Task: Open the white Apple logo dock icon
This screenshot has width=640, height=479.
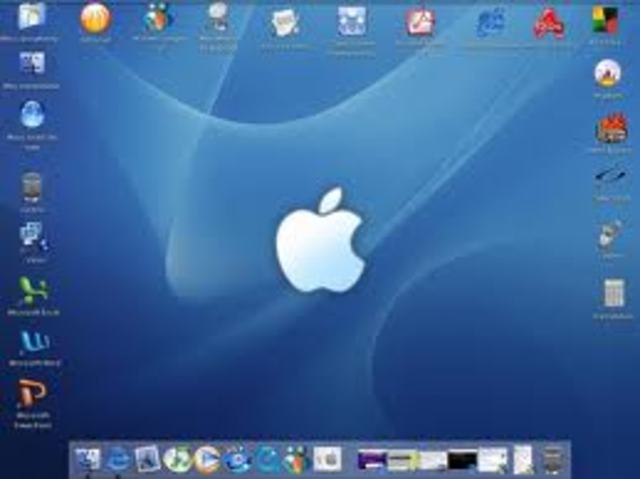Action: coord(327,459)
